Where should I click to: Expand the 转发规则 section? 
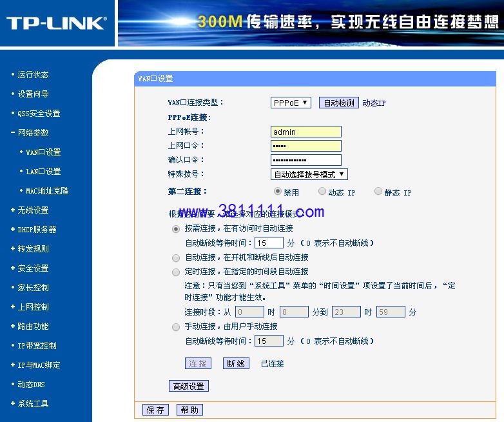33,249
